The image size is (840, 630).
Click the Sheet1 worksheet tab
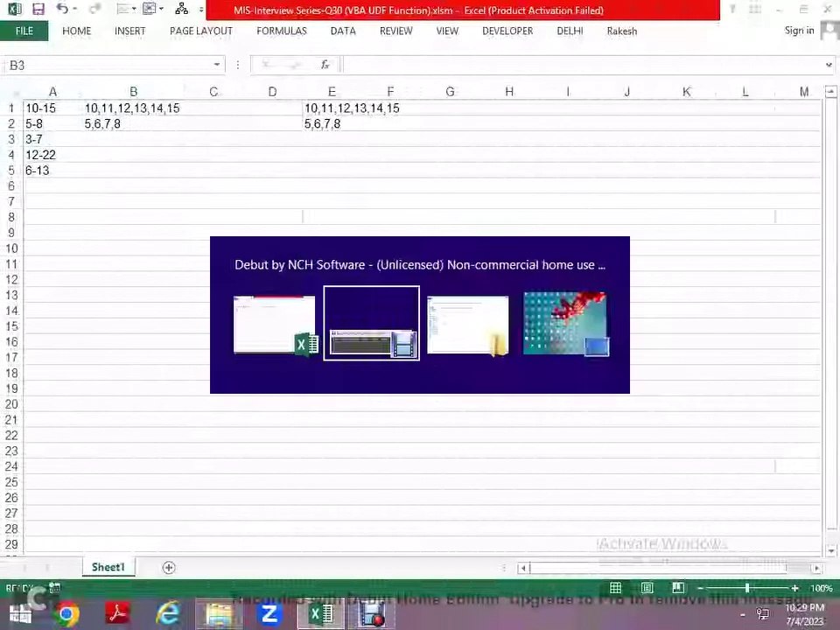(x=108, y=567)
